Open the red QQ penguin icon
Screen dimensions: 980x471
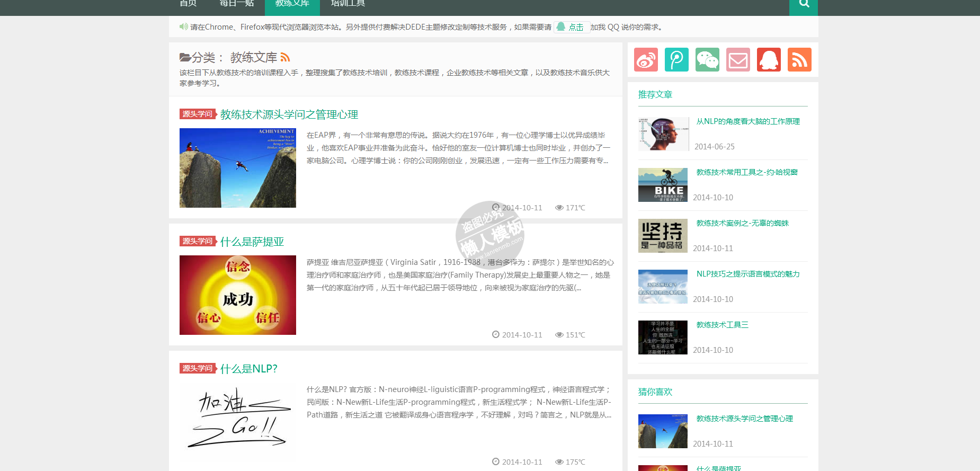(x=769, y=60)
